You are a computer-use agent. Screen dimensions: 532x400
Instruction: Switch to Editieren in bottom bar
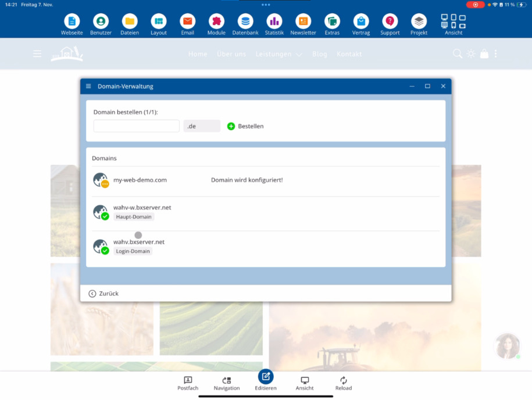[266, 380]
